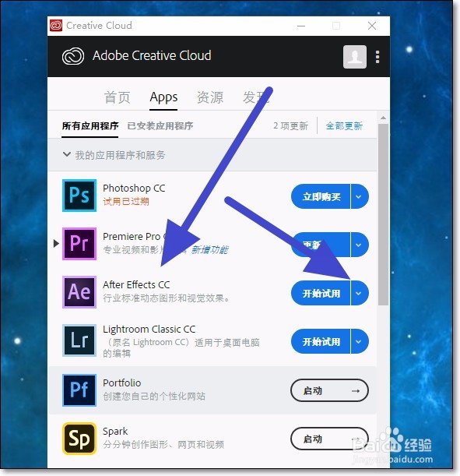460x476 pixels.
Task: Click the Photoshop CC app name
Action: 134,189
